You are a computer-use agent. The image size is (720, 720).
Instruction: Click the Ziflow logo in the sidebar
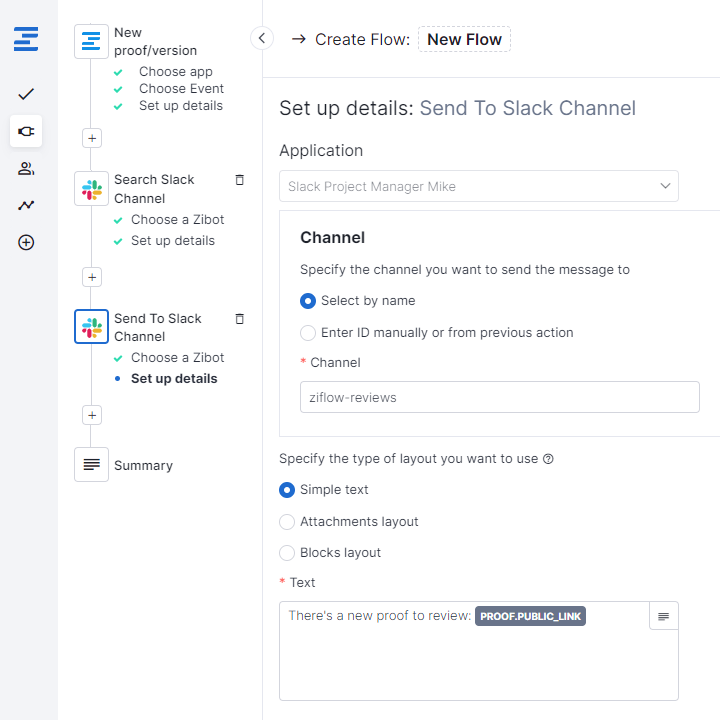(26, 40)
